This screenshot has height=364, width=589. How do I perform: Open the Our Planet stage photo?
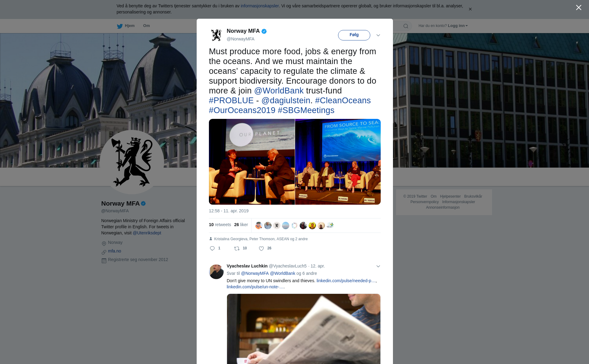tap(252, 162)
